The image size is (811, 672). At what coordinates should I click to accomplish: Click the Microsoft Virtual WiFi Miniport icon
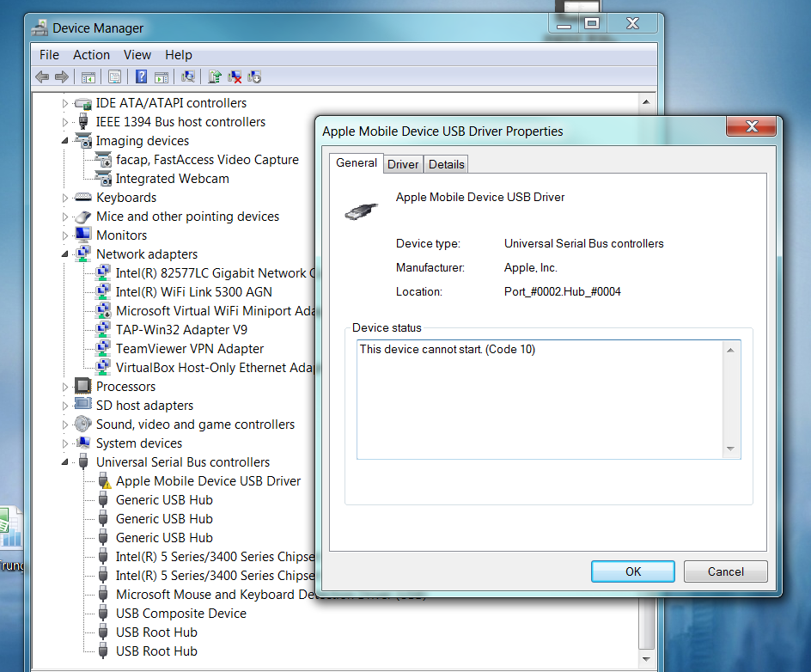(103, 310)
